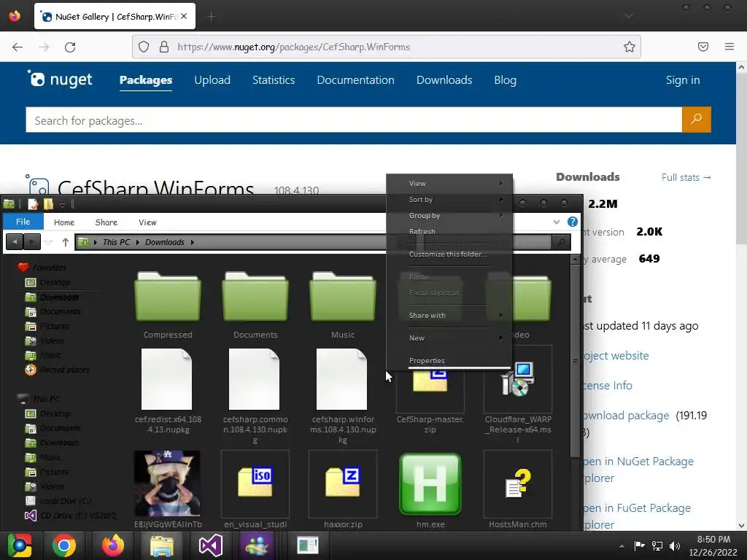Select the en_visual_studio iso file

tap(255, 489)
